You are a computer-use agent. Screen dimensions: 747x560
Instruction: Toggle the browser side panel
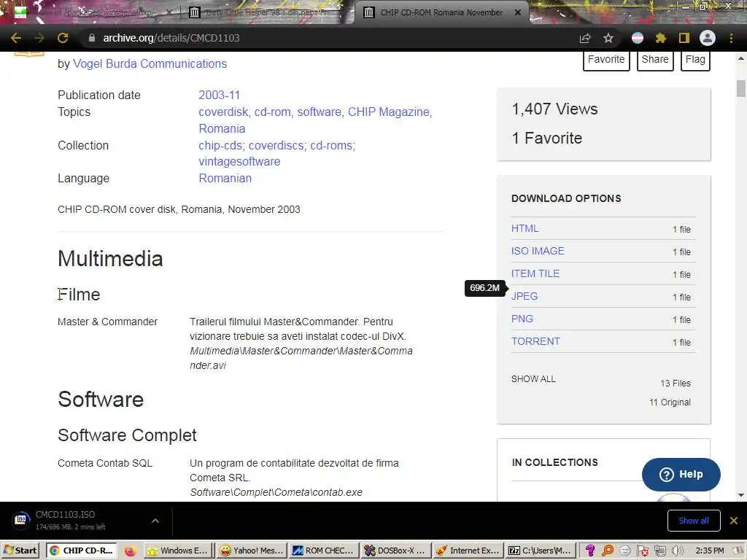[x=684, y=38]
